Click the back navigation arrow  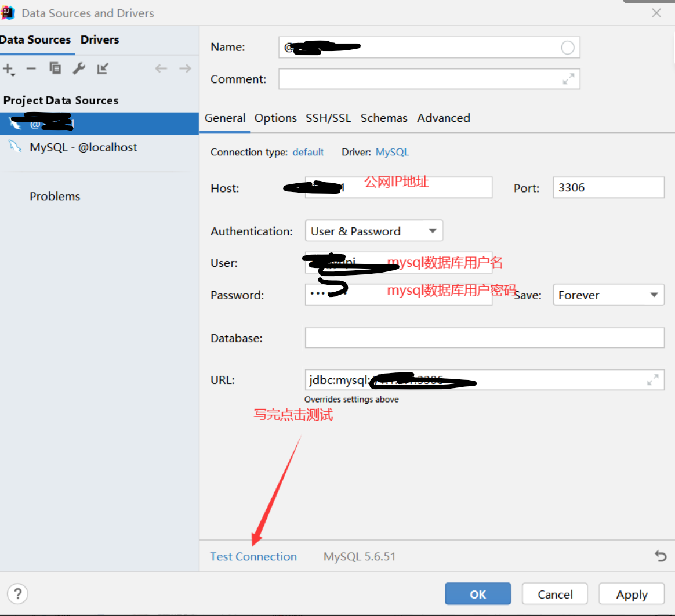[161, 68]
